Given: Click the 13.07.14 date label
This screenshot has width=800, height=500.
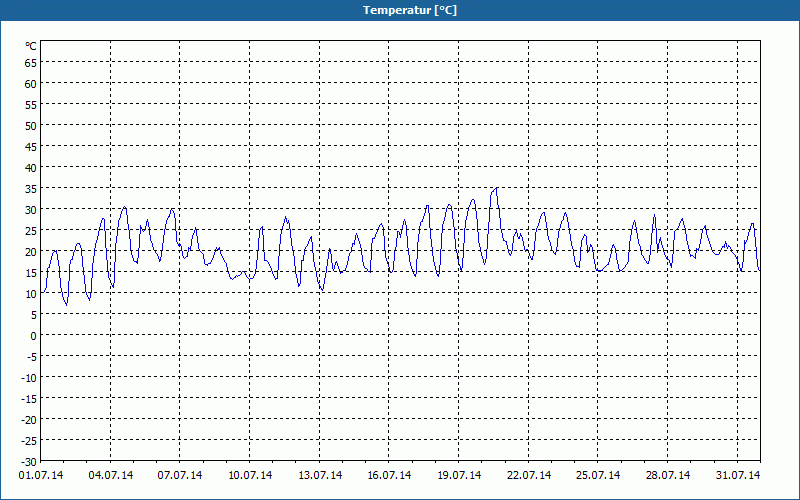Looking at the screenshot, I should 320,476.
